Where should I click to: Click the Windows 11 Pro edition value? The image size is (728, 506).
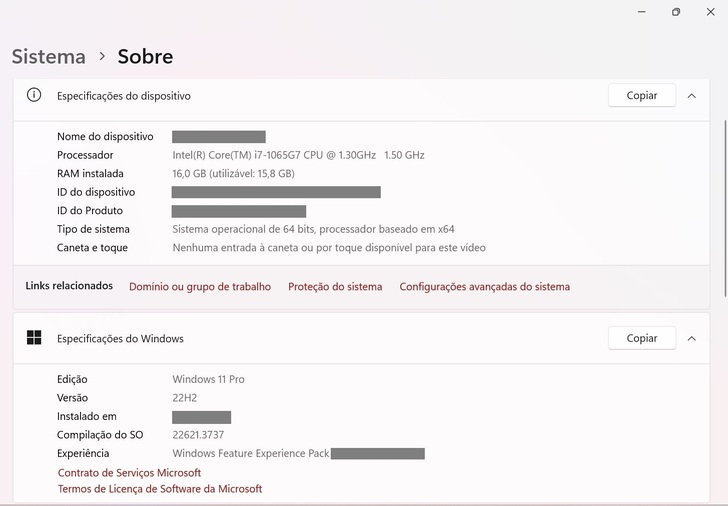pos(208,379)
